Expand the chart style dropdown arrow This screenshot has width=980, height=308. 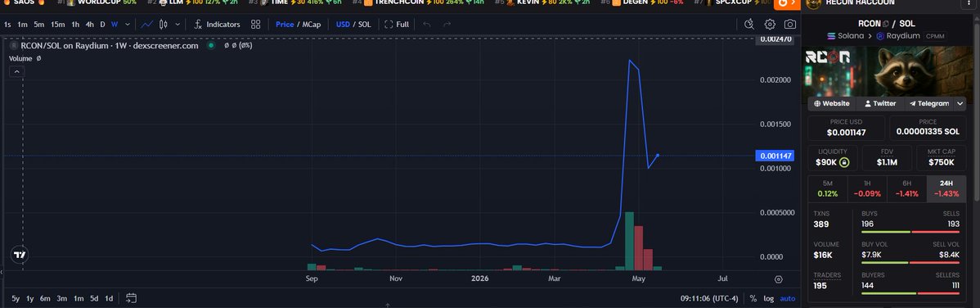coord(178,25)
